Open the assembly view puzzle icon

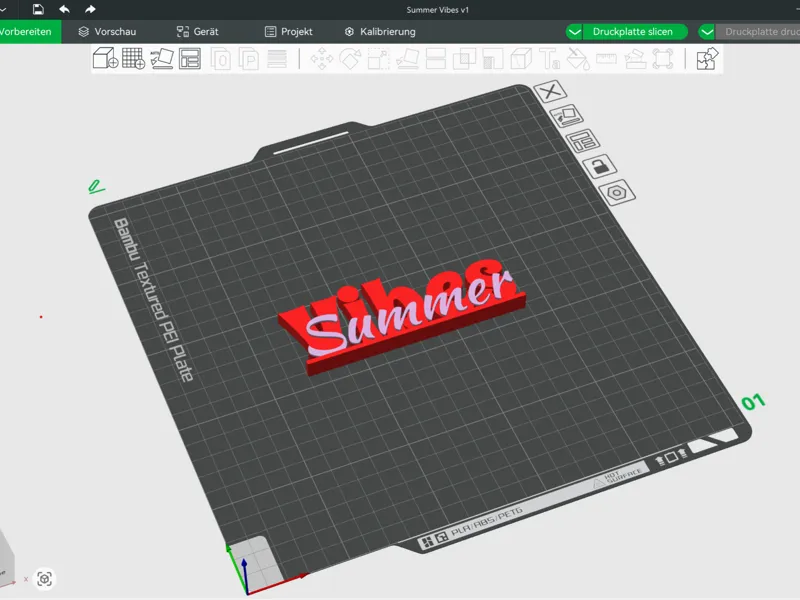[708, 59]
